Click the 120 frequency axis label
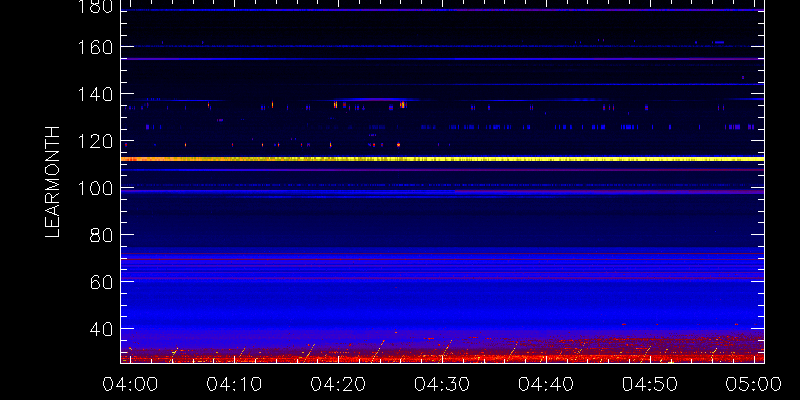The width and height of the screenshot is (800, 400). coord(94,141)
